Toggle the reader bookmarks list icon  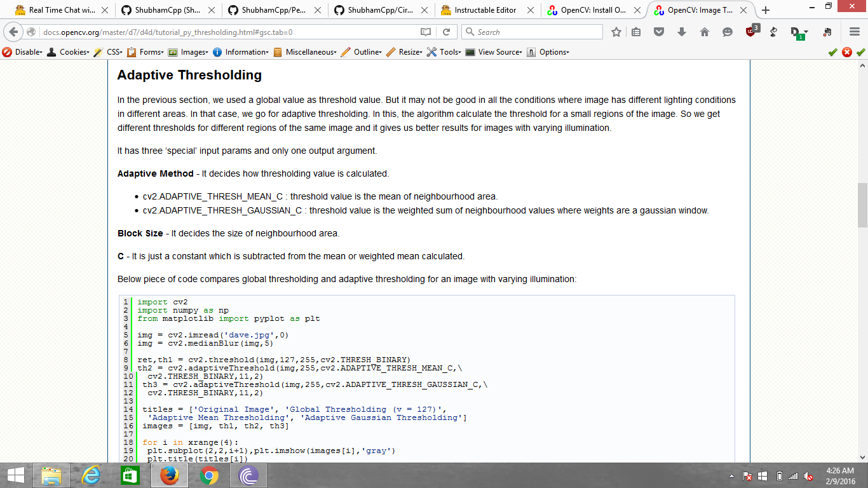point(636,31)
